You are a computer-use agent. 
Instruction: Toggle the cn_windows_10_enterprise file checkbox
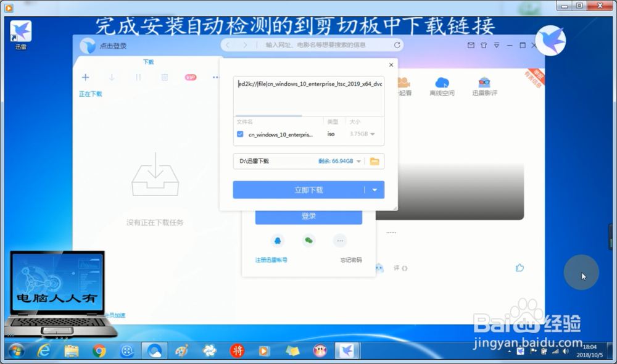[x=240, y=134]
